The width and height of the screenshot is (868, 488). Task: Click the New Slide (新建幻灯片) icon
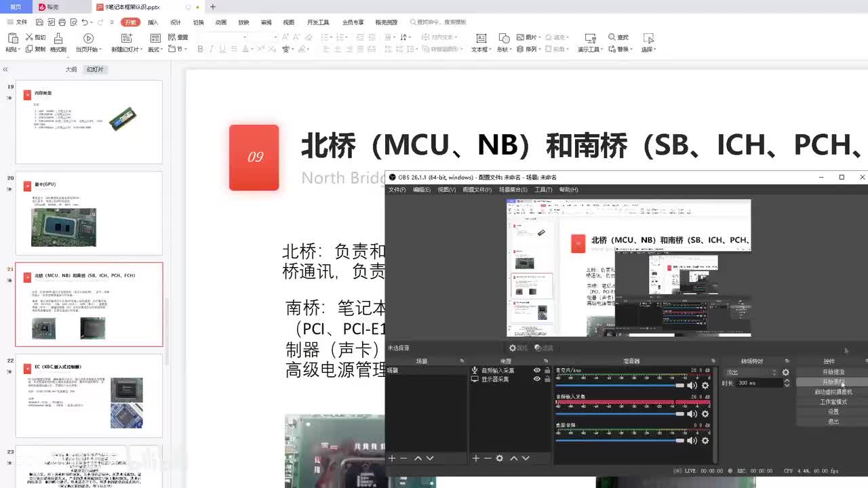pos(125,38)
